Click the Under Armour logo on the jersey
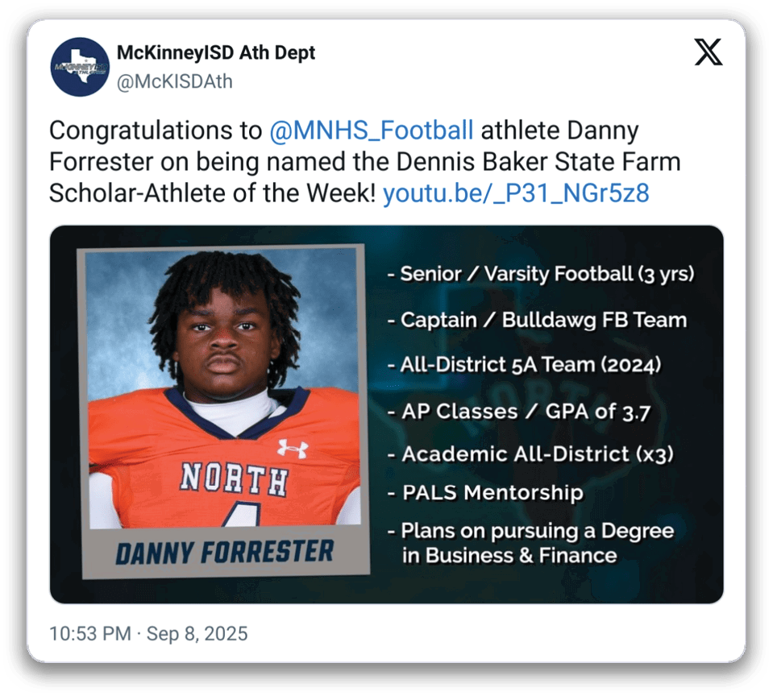 tap(292, 448)
